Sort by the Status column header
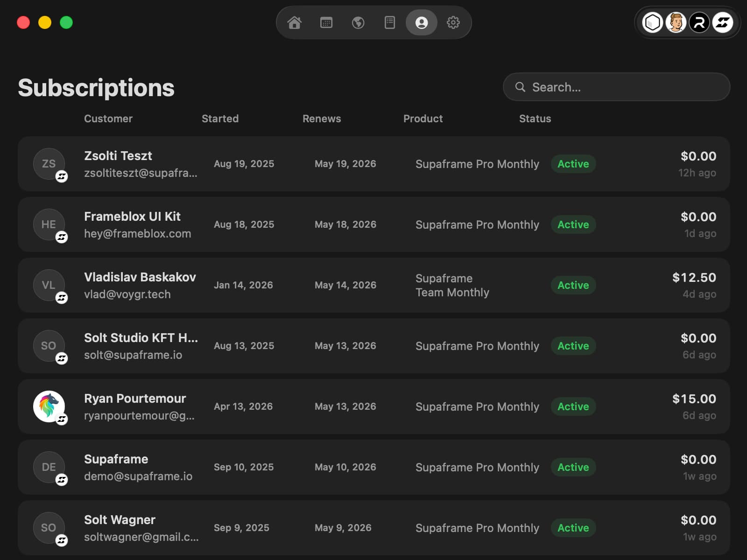Viewport: 747px width, 560px height. point(535,119)
